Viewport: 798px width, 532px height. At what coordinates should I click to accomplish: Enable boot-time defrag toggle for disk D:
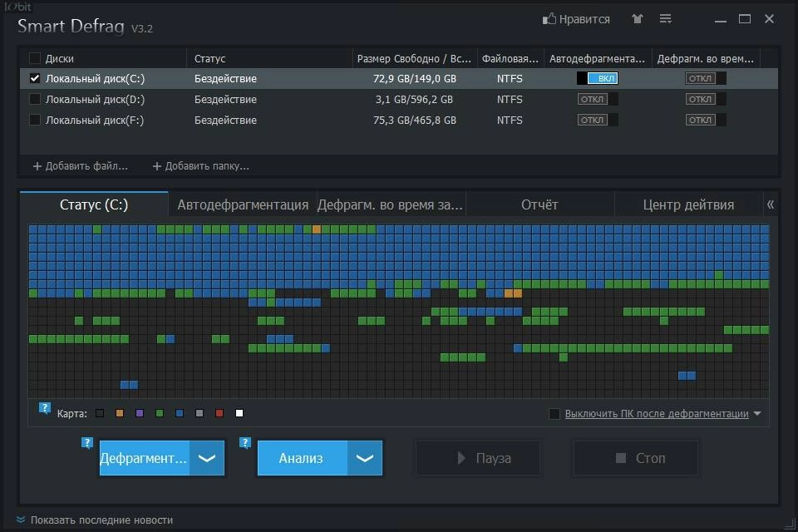click(706, 99)
